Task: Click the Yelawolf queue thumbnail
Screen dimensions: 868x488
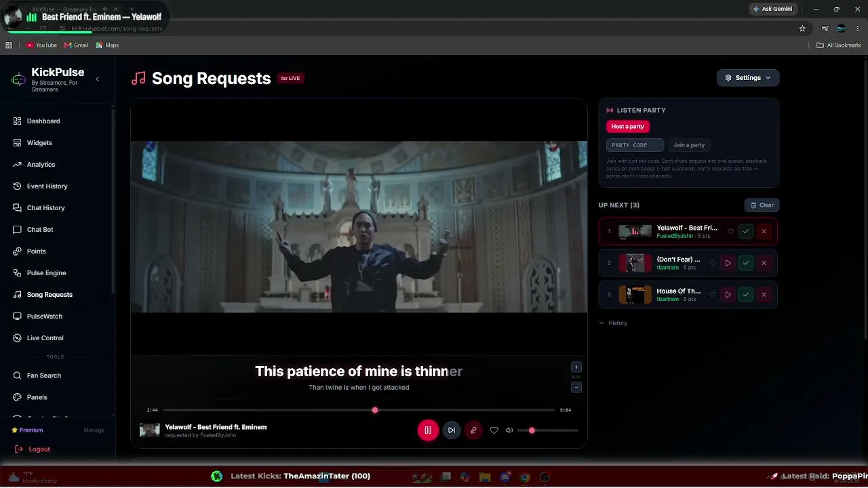Action: (635, 232)
